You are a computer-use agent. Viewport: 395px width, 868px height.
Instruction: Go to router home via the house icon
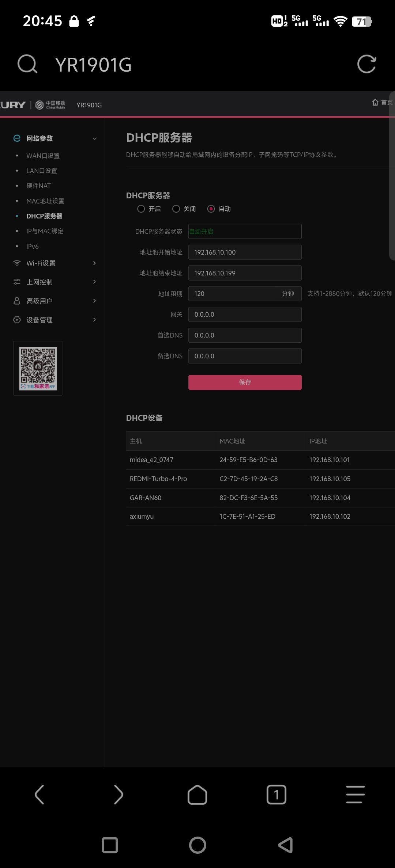(x=375, y=102)
